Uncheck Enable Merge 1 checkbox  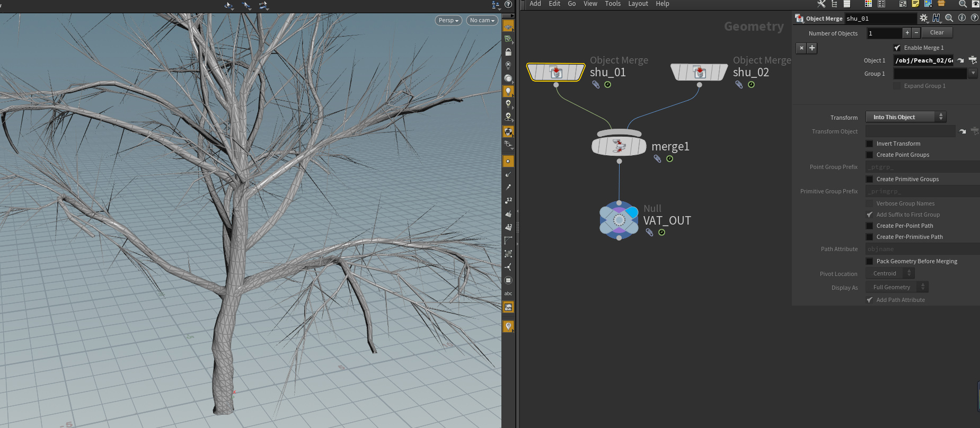coord(897,48)
